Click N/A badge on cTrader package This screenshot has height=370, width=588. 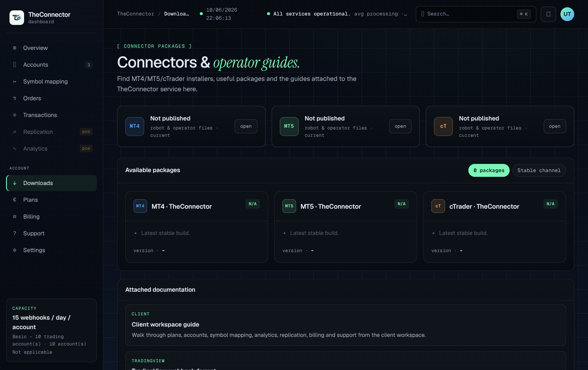coord(551,204)
